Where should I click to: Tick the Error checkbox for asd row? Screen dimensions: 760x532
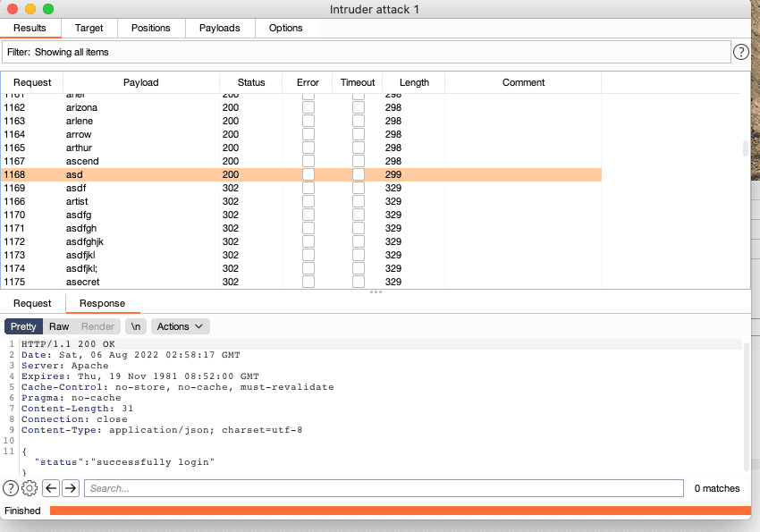[308, 174]
